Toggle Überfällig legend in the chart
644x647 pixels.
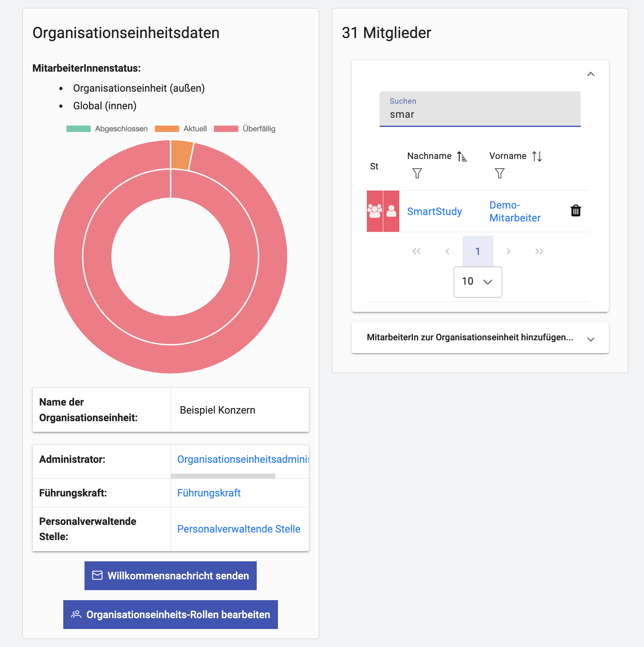pyautogui.click(x=245, y=129)
